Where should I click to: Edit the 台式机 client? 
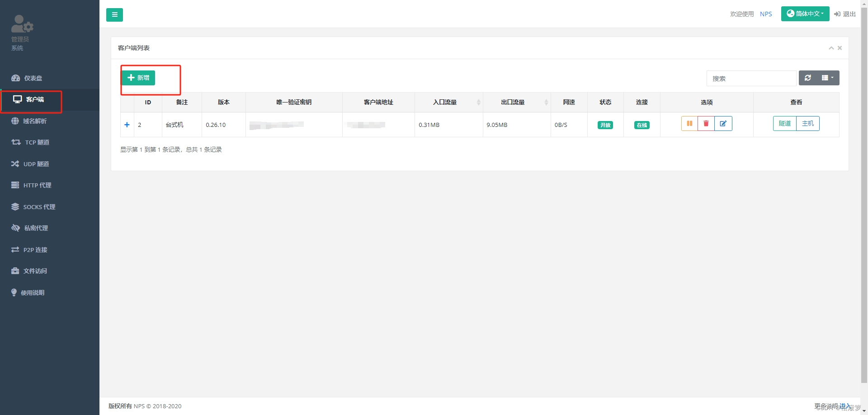tap(723, 123)
